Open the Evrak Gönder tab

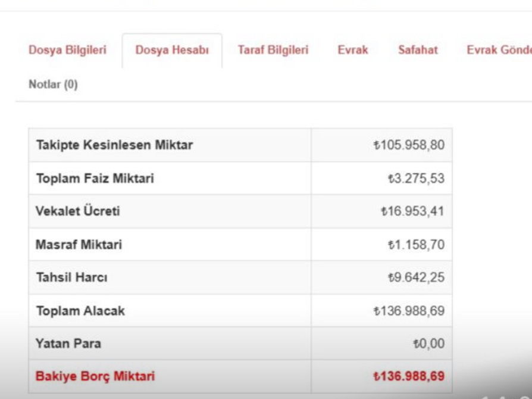coord(499,50)
